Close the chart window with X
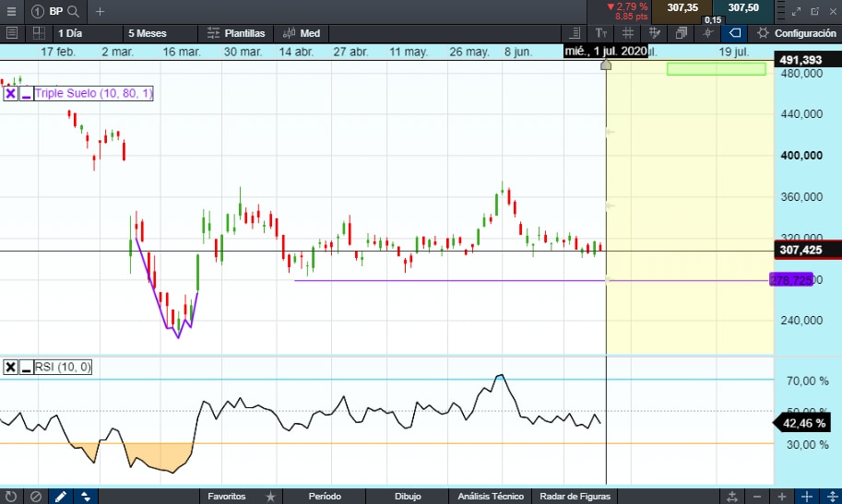The width and height of the screenshot is (842, 504). pos(833,11)
